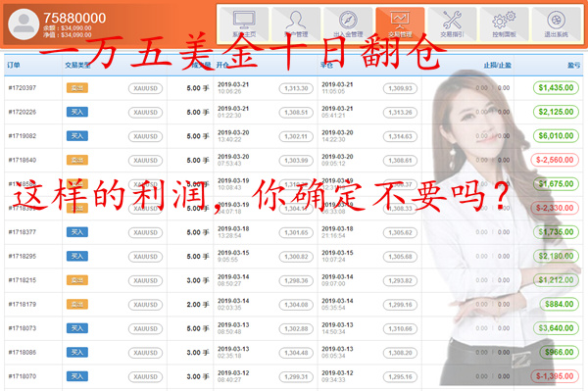Select order #1718070
The image size is (588, 391).
[23, 376]
